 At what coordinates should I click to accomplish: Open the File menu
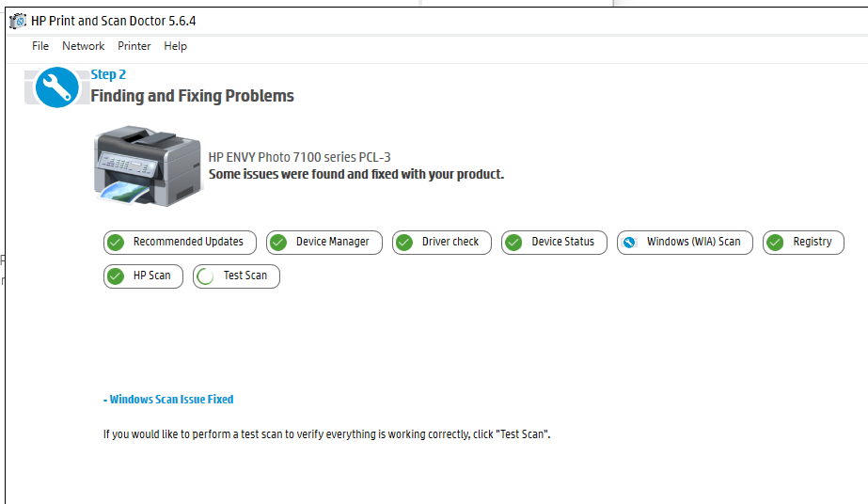(x=40, y=46)
